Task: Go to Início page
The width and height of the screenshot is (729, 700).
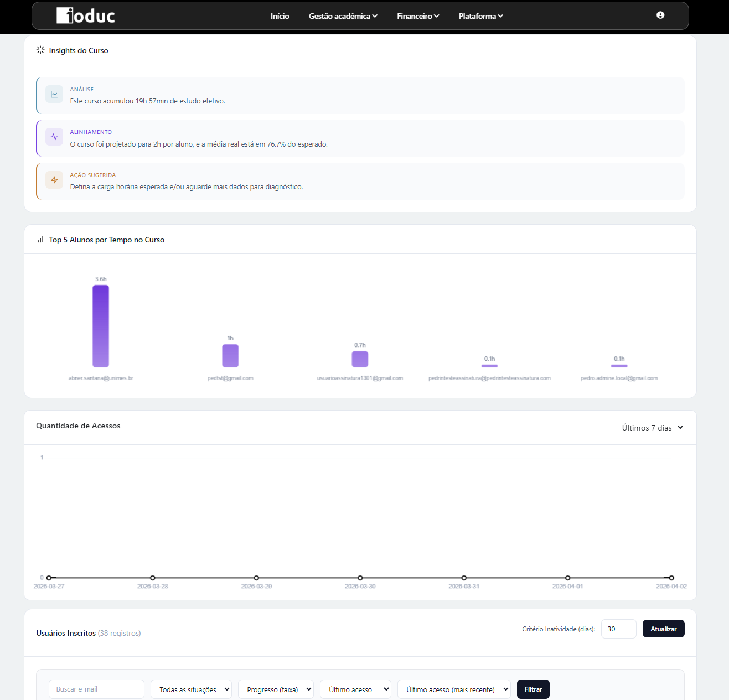Action: click(x=280, y=16)
